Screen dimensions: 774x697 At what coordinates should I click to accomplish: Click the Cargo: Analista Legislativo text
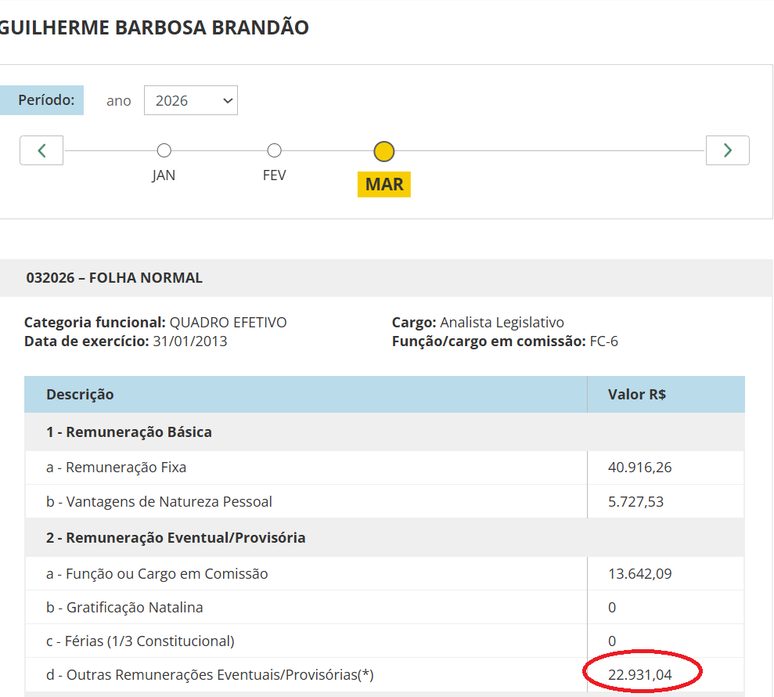coord(478,322)
